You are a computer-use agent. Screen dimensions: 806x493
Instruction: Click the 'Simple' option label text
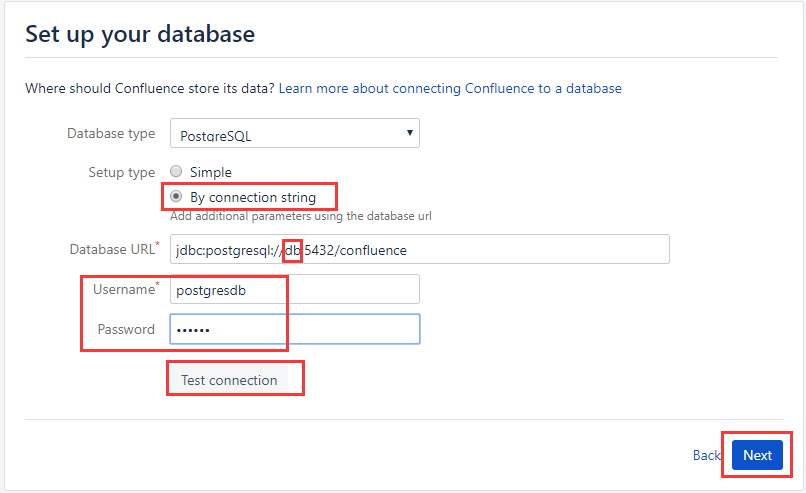(211, 172)
